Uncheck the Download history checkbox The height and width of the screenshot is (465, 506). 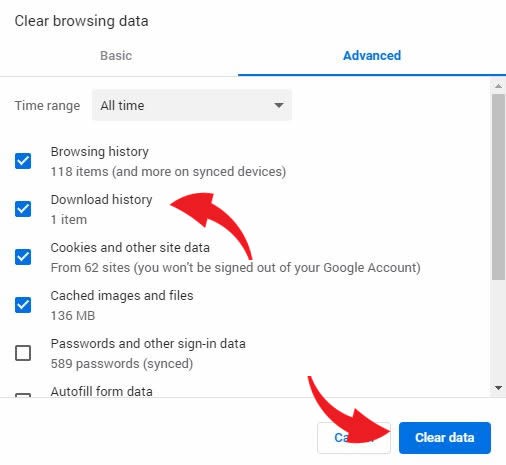[23, 209]
